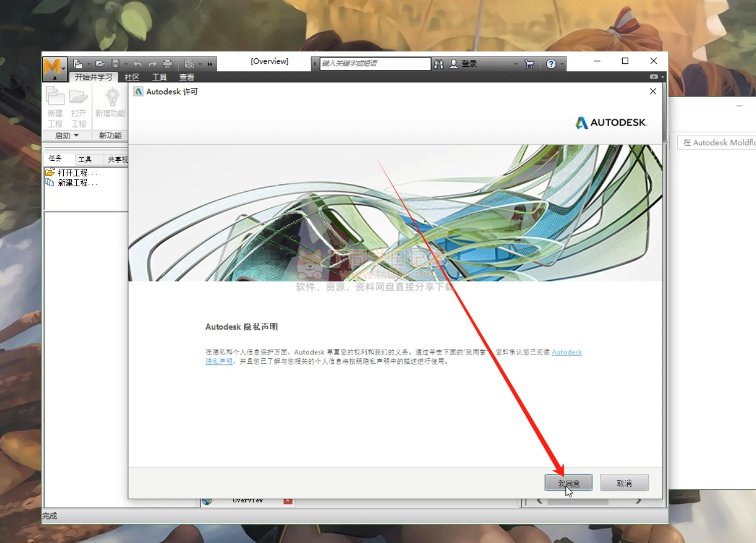Image resolution: width=756 pixels, height=543 pixels.
Task: Click the binoculars search icon
Action: 438,64
